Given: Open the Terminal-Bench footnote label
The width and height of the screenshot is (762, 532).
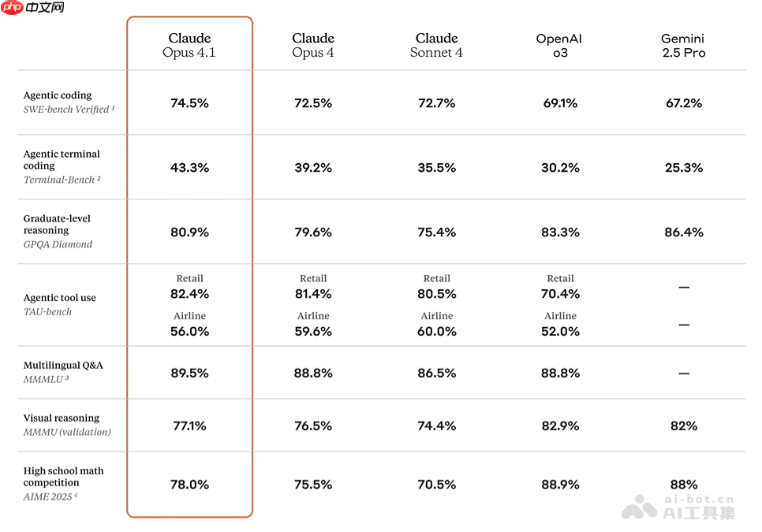Looking at the screenshot, I should (x=62, y=180).
